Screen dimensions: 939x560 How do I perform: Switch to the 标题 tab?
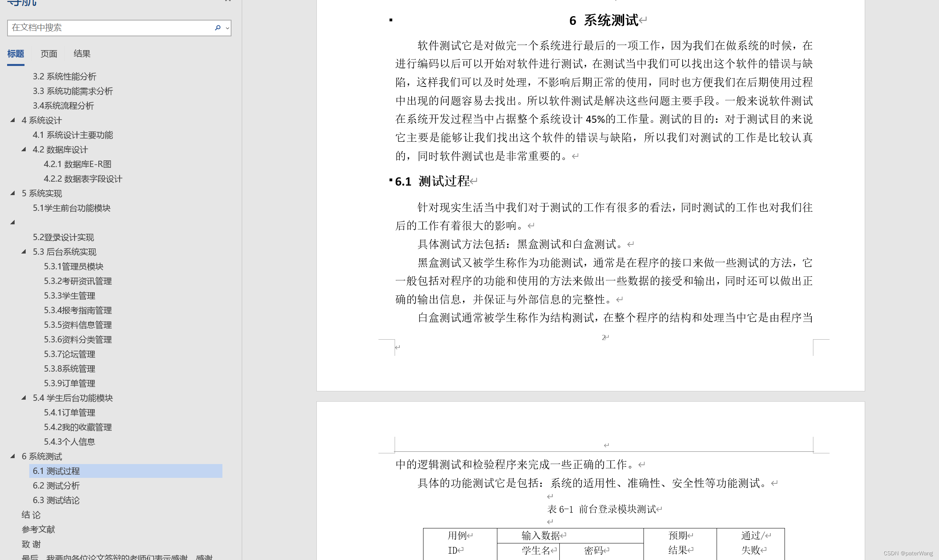coord(16,54)
